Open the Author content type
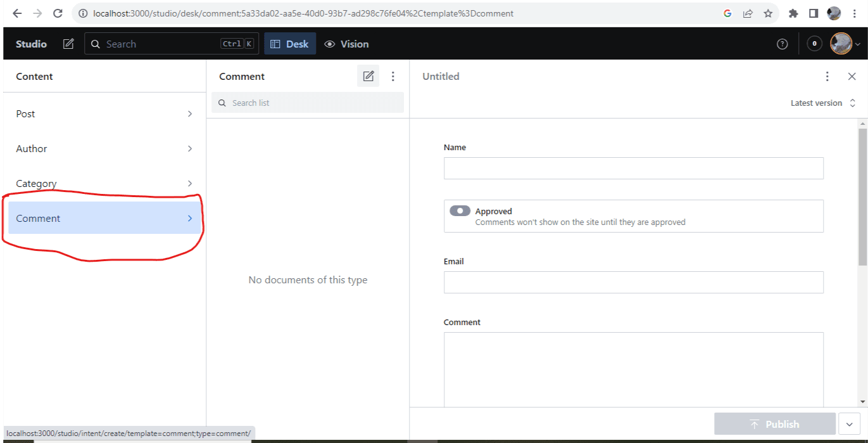The width and height of the screenshot is (868, 443). [104, 148]
